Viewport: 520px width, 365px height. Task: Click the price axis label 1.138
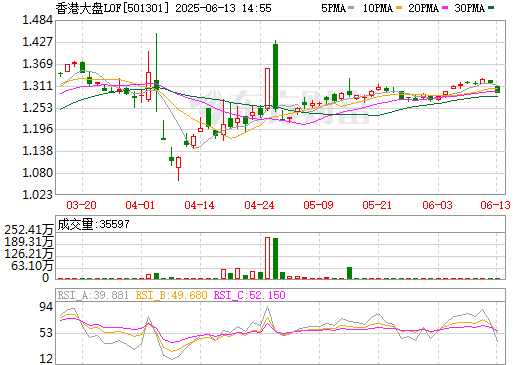click(x=37, y=151)
